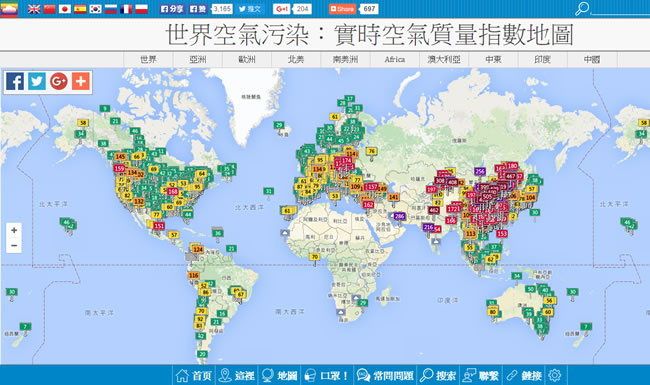Image resolution: width=650 pixels, height=385 pixels.
Task: Click the orange 124 marker in Colombia
Action: [x=198, y=249]
